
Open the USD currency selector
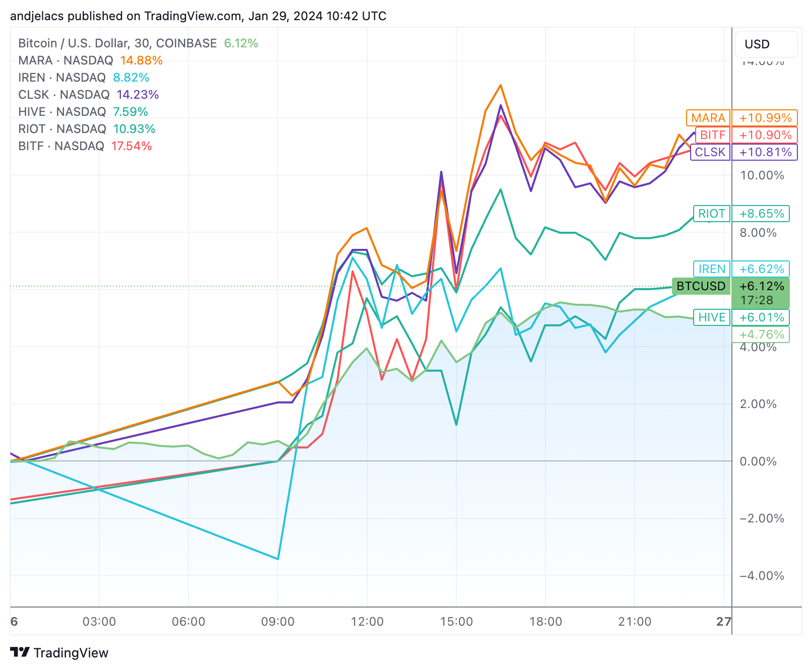[766, 44]
